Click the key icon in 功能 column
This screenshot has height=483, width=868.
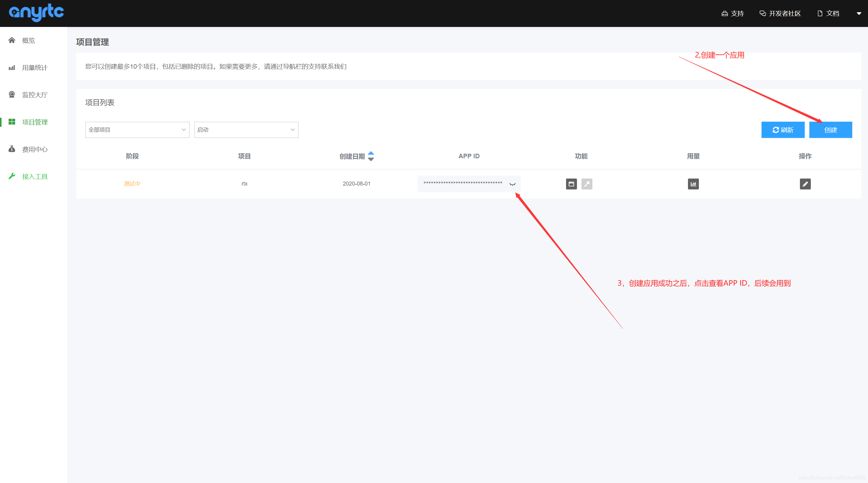587,184
